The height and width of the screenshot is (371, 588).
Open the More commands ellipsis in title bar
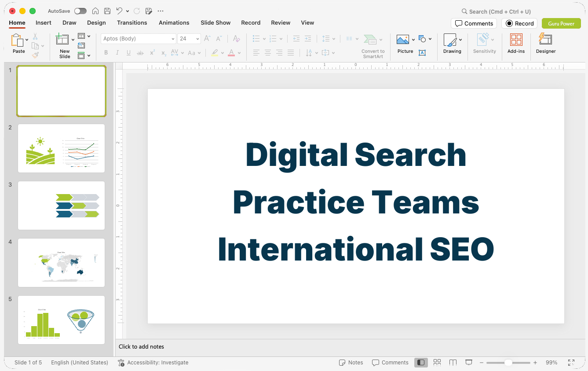pos(160,11)
